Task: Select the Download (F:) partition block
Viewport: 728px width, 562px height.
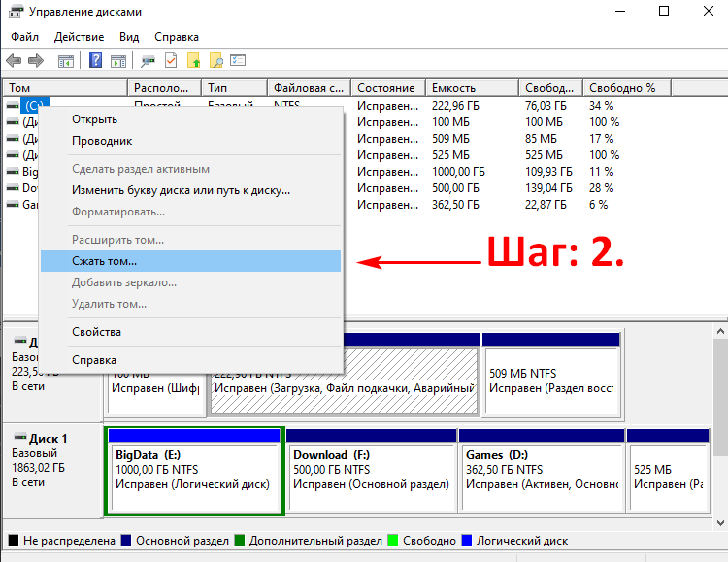Action: pyautogui.click(x=372, y=472)
